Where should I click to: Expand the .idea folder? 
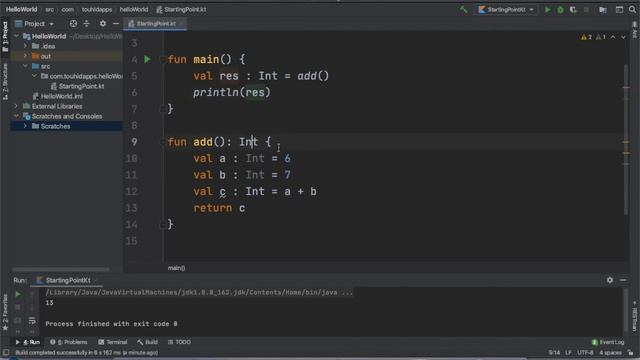(26, 46)
